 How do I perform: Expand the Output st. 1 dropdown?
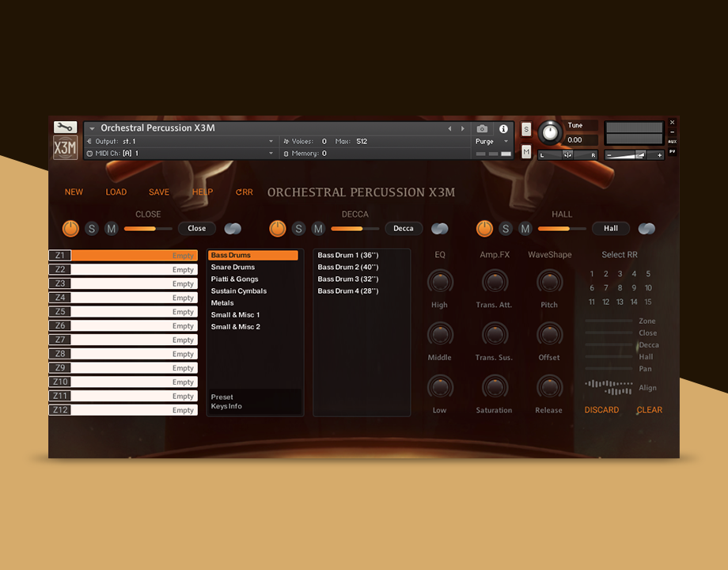(271, 142)
